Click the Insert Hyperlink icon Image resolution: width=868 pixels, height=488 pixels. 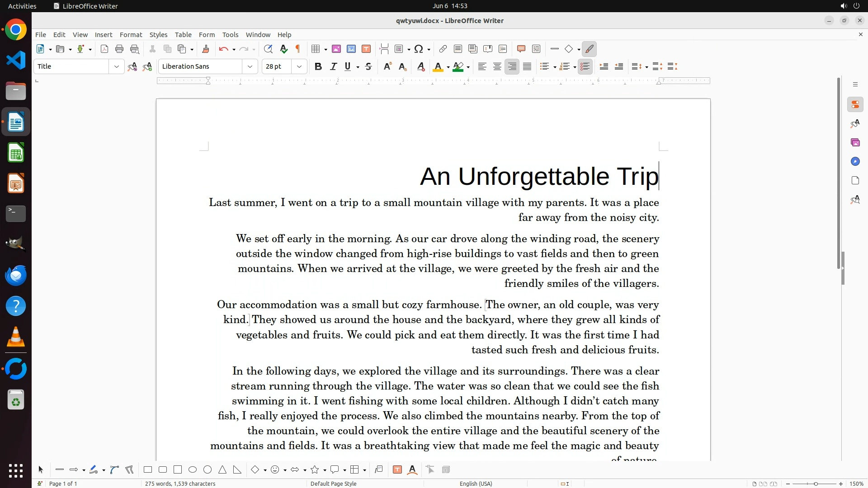(443, 49)
